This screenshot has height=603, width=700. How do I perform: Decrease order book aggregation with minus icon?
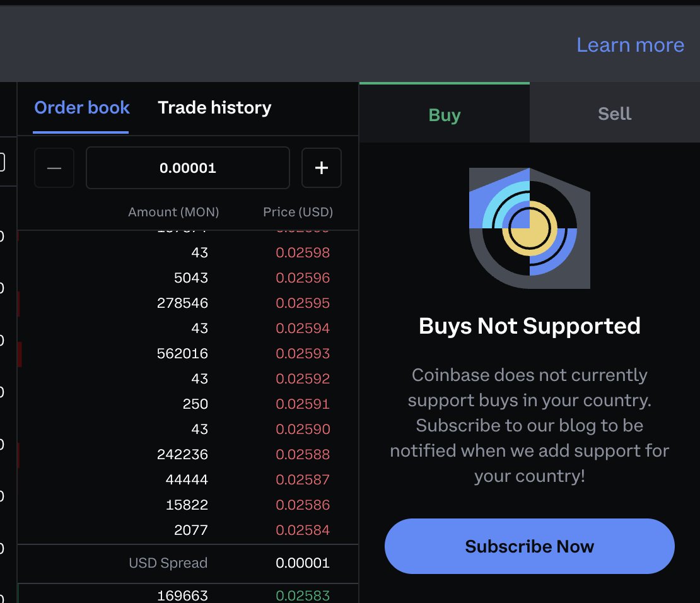coord(54,168)
